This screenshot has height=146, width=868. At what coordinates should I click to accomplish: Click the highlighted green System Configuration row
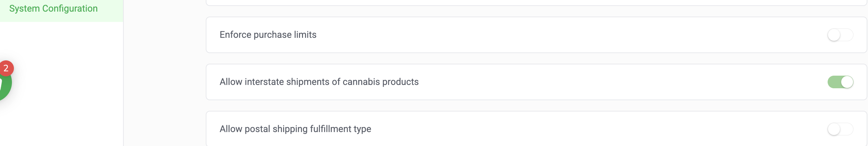coord(61,10)
